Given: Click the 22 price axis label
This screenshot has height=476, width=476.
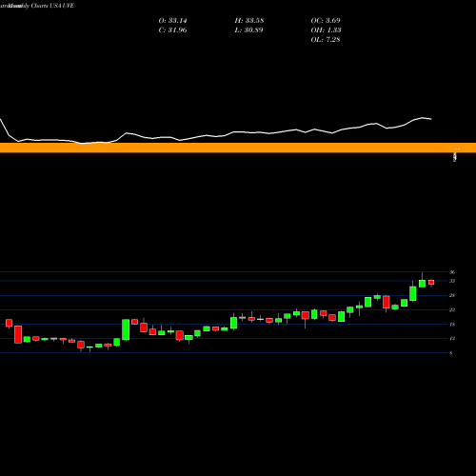Looking at the screenshot, I should point(452,310).
